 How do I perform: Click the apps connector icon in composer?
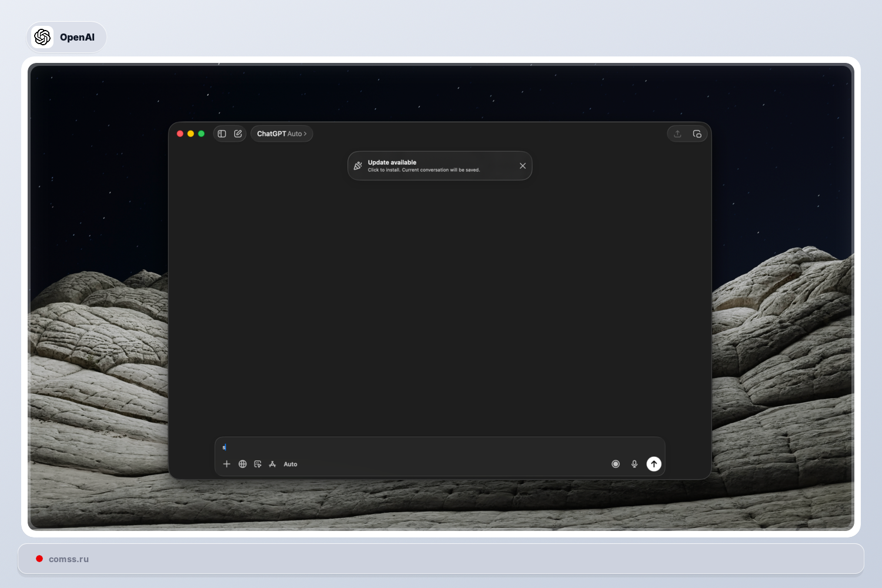tap(258, 464)
